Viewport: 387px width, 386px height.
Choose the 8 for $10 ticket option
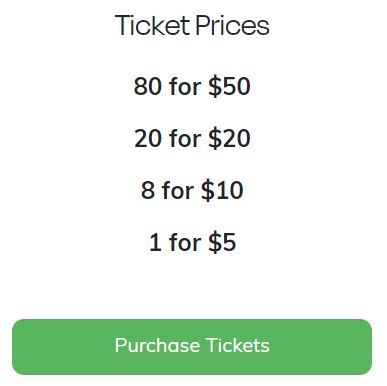click(x=192, y=190)
